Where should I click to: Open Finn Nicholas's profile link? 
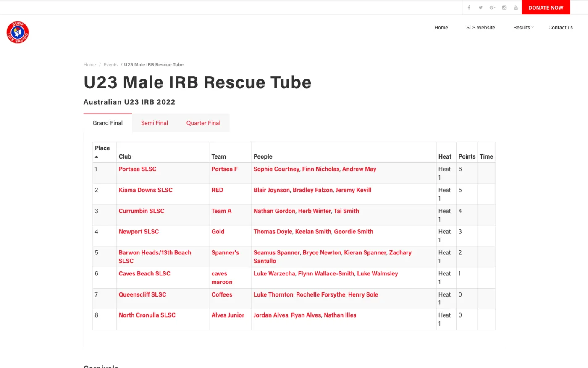(320, 169)
